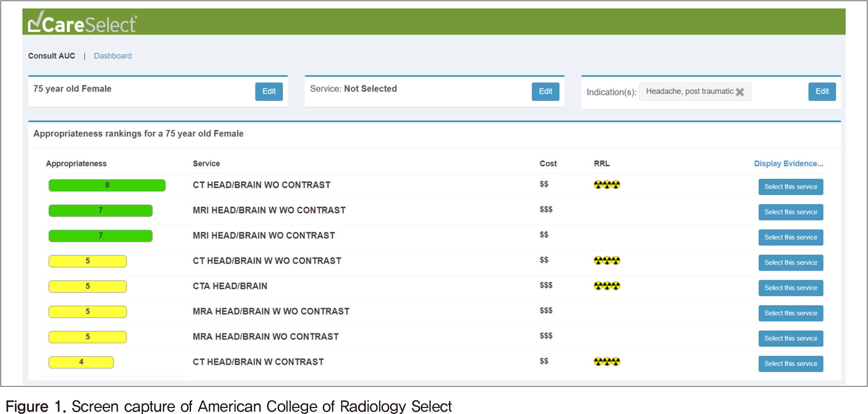Click the MRA HEAD/BRAIN W WO CONTRAST service name
This screenshot has height=414, width=868.
(271, 311)
